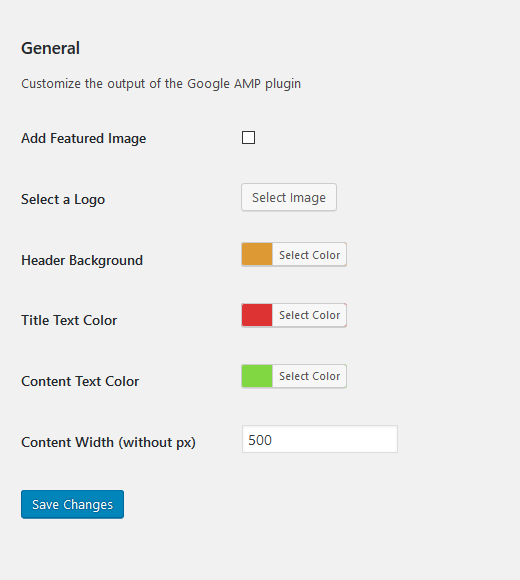520x580 pixels.
Task: Open Select Color for Title Text Color
Action: coord(310,315)
